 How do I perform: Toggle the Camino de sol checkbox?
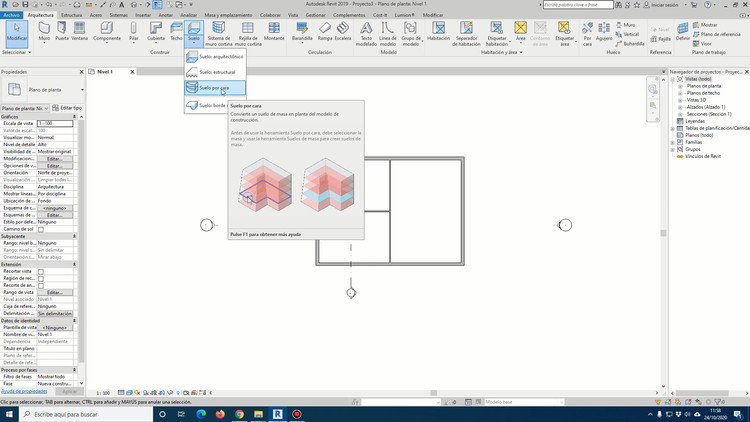coord(41,229)
